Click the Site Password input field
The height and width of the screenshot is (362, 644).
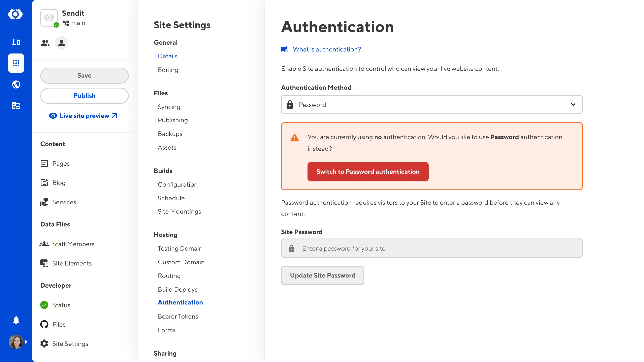431,248
